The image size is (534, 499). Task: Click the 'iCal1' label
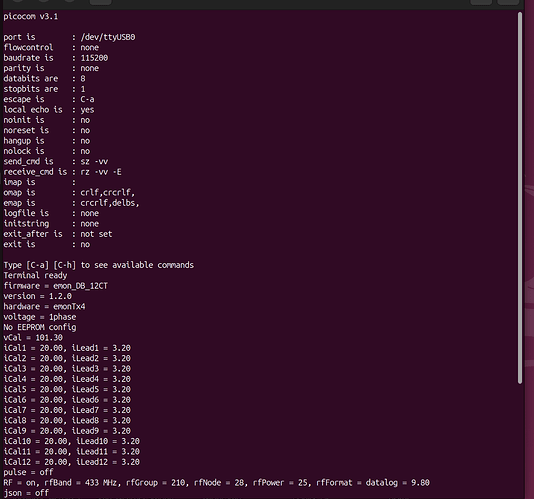point(15,348)
